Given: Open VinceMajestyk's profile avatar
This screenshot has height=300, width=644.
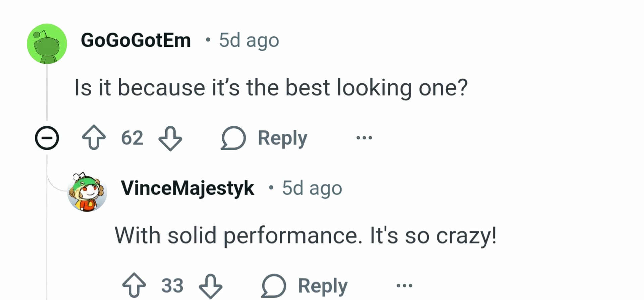Looking at the screenshot, I should [87, 192].
